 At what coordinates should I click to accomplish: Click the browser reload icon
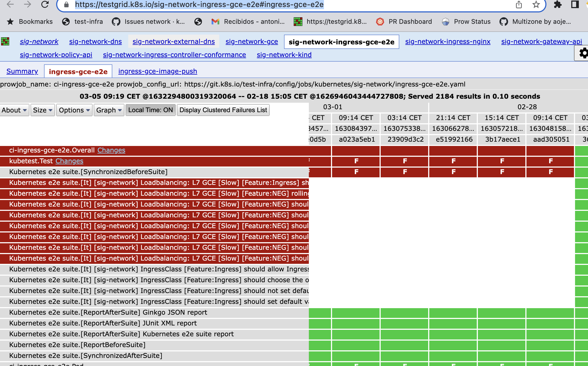pos(45,4)
